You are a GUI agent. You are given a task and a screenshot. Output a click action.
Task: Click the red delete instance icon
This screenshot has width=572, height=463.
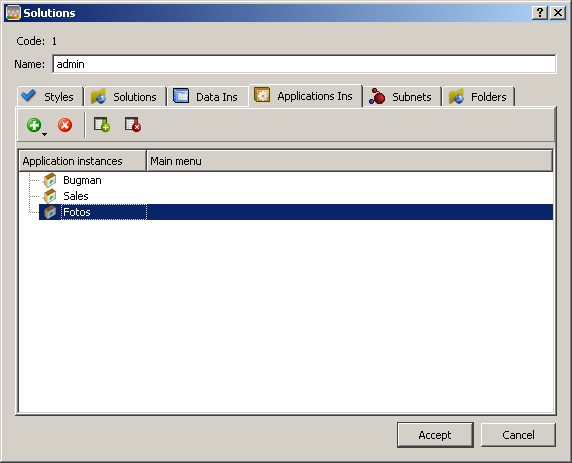65,125
